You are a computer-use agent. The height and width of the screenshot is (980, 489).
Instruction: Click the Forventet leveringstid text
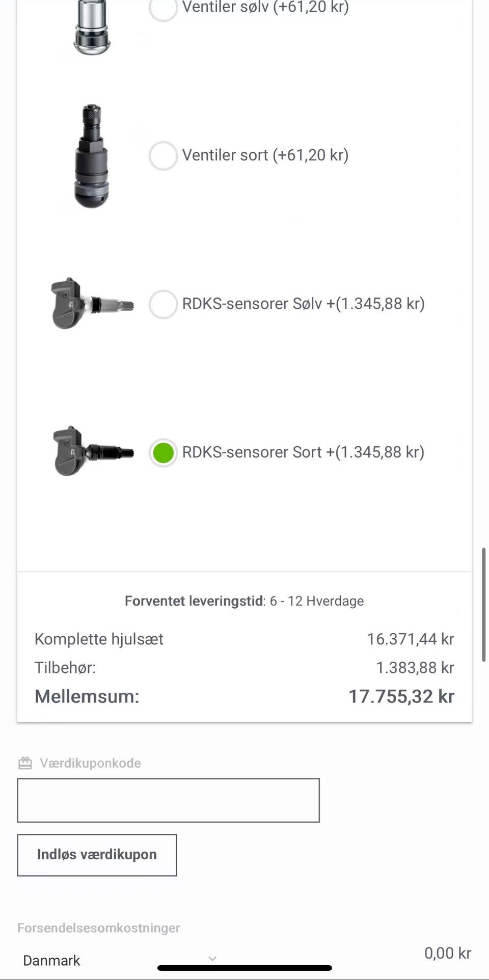(244, 601)
